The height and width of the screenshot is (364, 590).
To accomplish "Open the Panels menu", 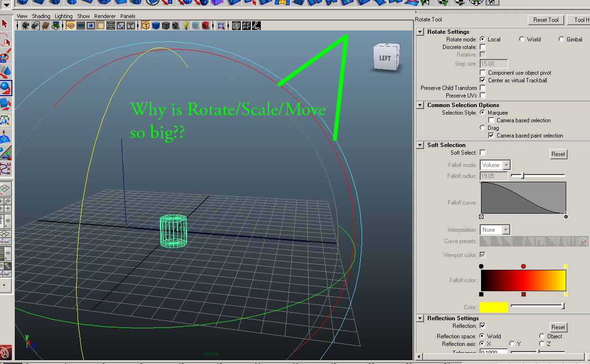I will click(128, 16).
